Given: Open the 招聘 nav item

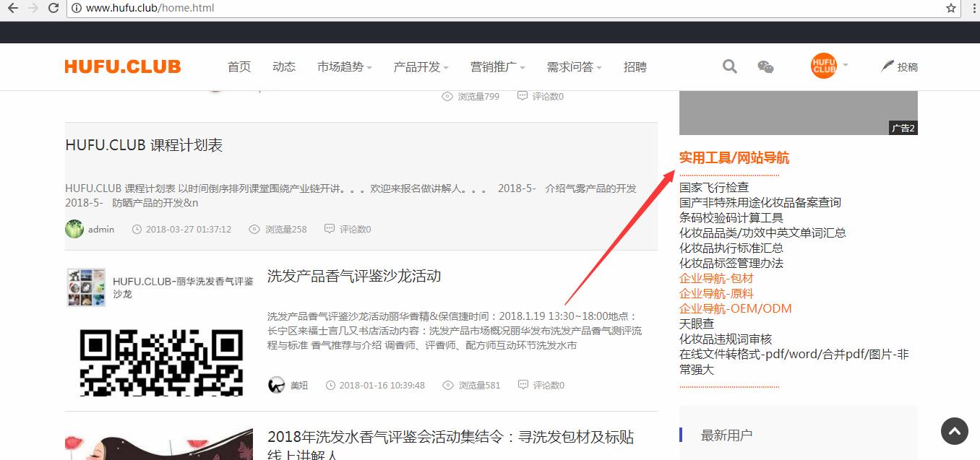Looking at the screenshot, I should click(x=635, y=67).
